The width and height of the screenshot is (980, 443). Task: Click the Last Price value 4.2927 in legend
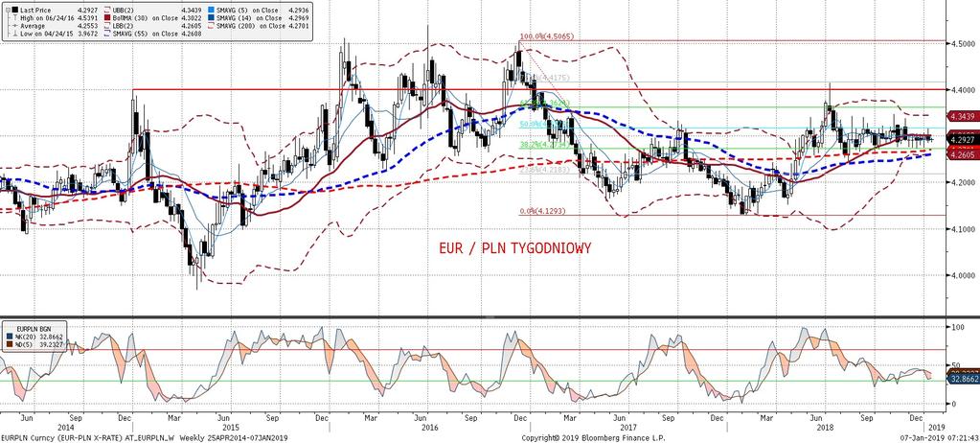[87, 10]
